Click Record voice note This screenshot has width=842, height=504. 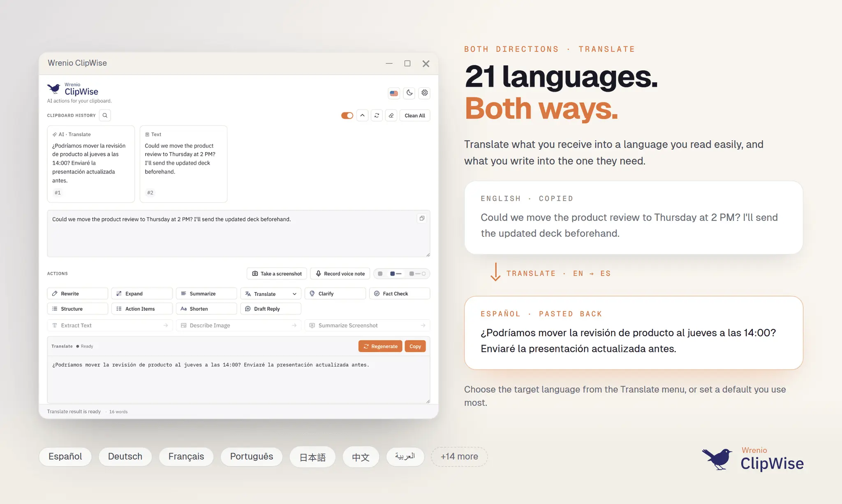pyautogui.click(x=340, y=274)
